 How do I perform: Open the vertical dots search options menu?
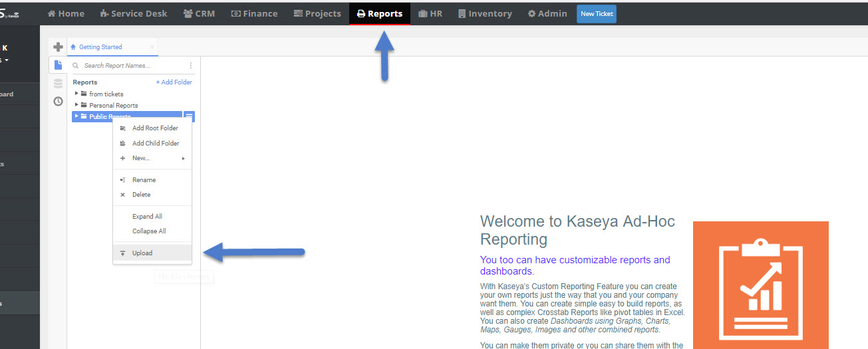(191, 66)
